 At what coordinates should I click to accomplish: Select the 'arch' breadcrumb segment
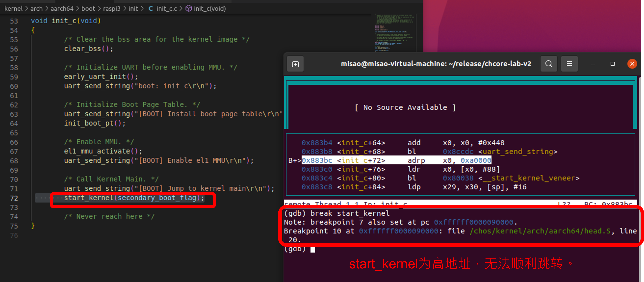point(37,8)
